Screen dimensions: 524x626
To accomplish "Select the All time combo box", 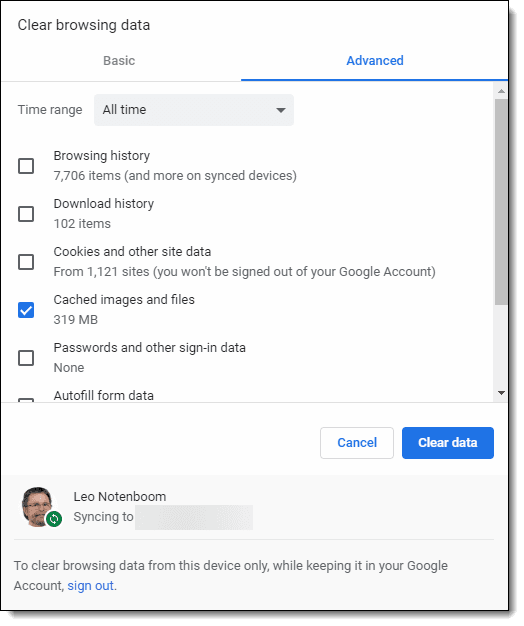I will [196, 111].
